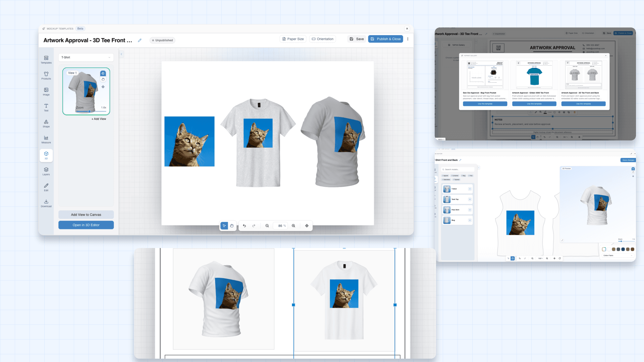Select the View 1 3D thumbnail
The width and height of the screenshot is (644, 362).
[86, 91]
